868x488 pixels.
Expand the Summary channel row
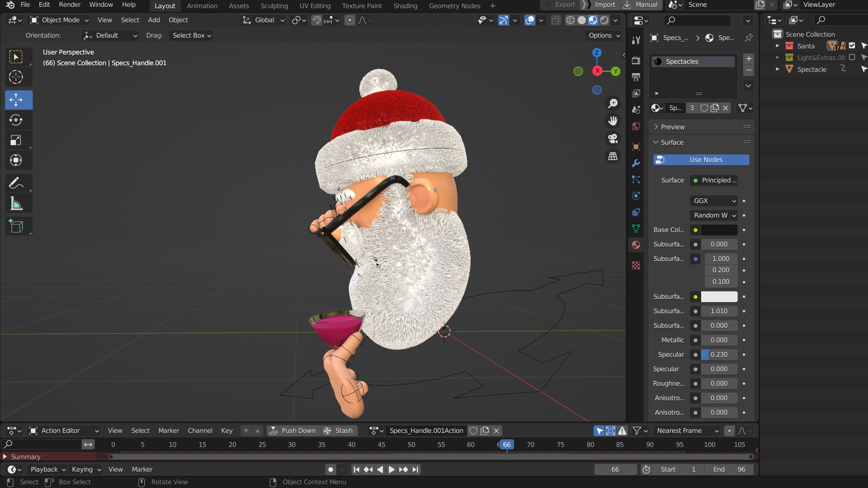(5, 457)
